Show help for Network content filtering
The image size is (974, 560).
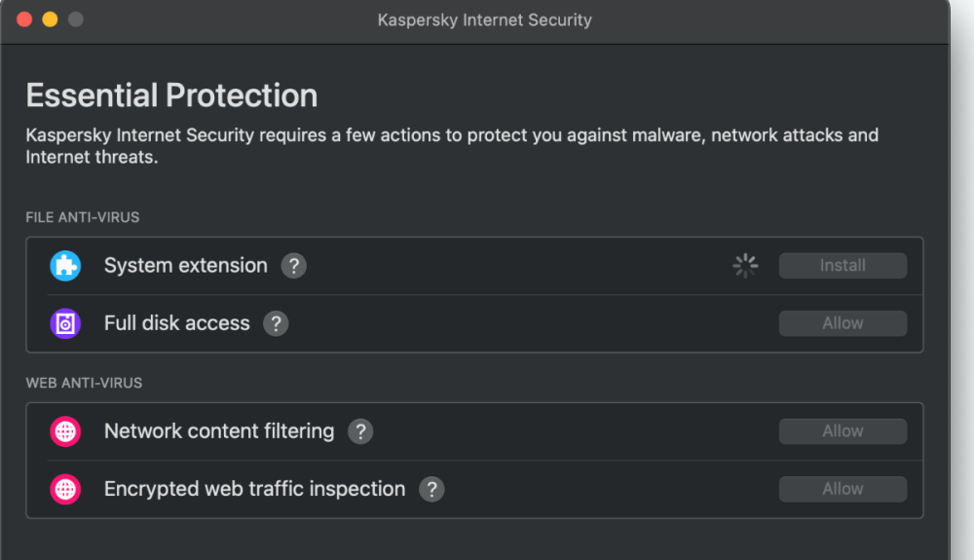tap(360, 431)
